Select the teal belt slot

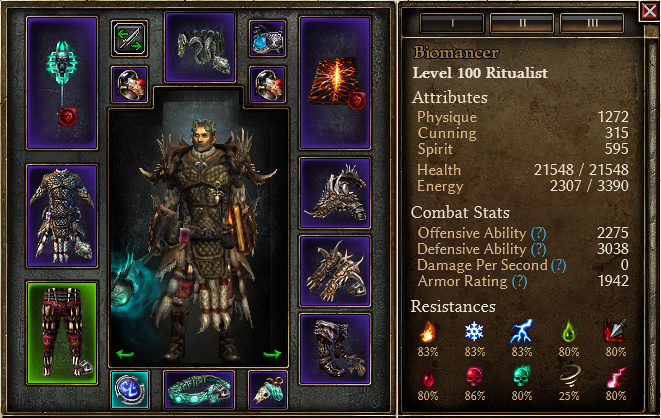(199, 390)
